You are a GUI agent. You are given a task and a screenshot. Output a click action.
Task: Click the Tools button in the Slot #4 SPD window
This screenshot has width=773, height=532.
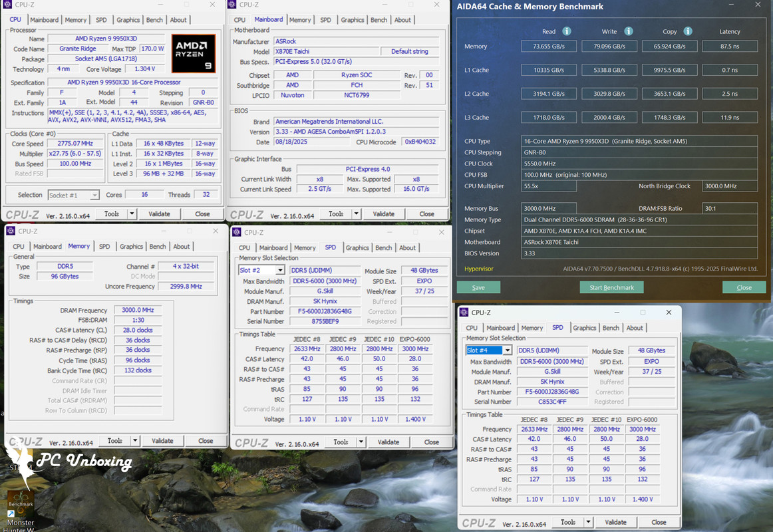click(568, 522)
